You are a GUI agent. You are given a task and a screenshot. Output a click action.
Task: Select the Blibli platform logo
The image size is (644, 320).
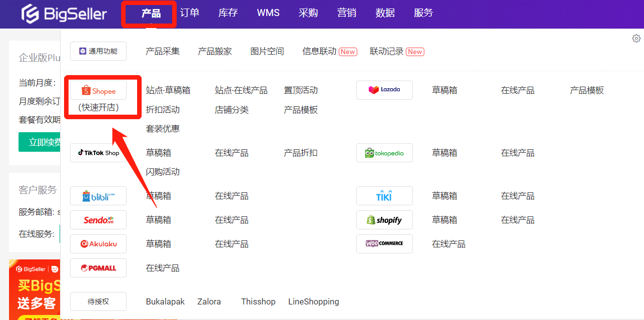(98, 196)
